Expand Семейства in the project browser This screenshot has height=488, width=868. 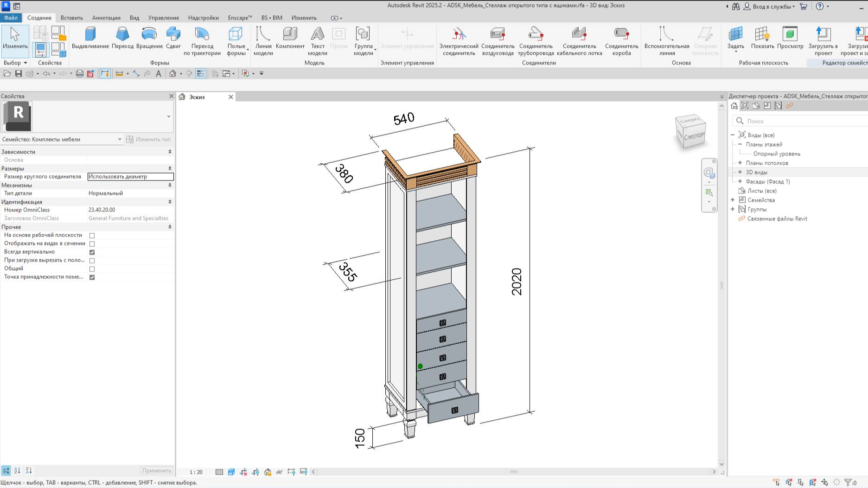coord(733,200)
